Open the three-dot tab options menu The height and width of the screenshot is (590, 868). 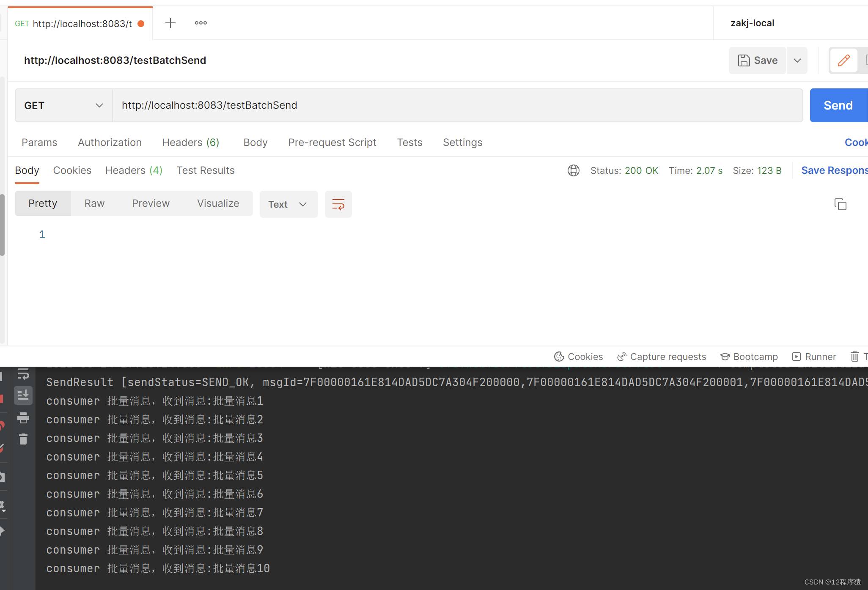click(201, 23)
